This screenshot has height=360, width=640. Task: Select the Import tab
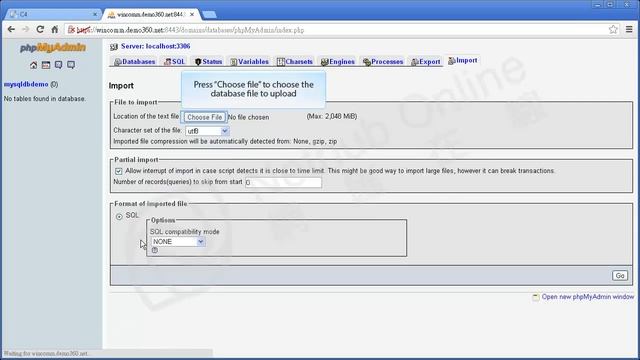pos(462,60)
